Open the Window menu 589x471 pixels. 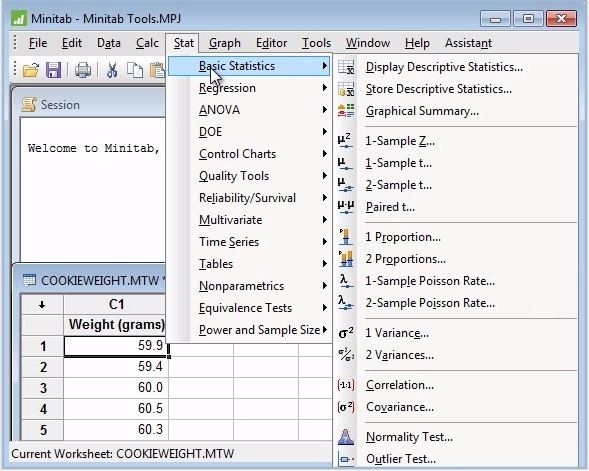tap(368, 43)
